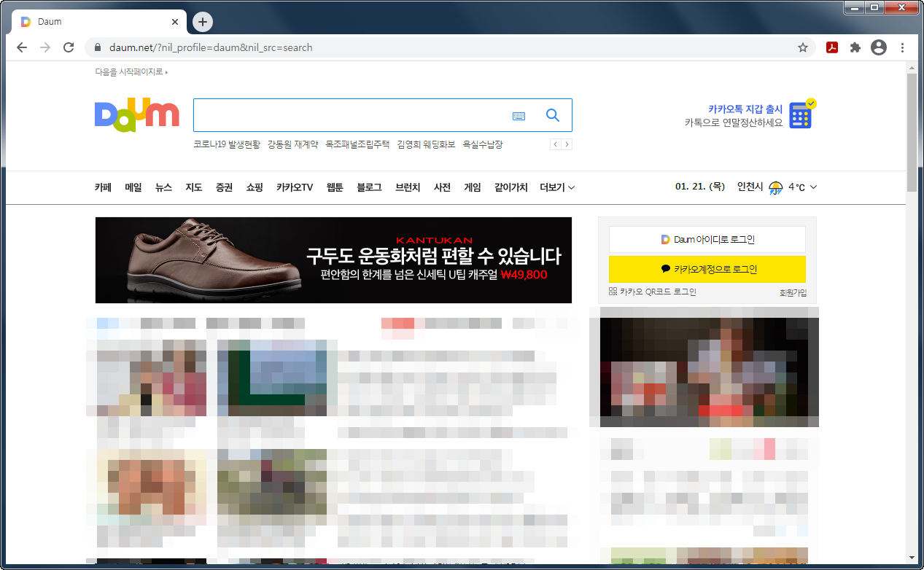Open the 같이가치 menu item
Image resolution: width=924 pixels, height=570 pixels.
pyautogui.click(x=510, y=187)
